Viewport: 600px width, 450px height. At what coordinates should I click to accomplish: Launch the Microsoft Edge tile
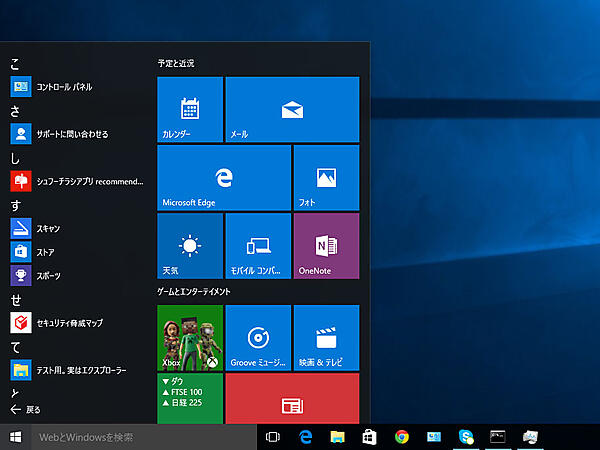point(224,178)
